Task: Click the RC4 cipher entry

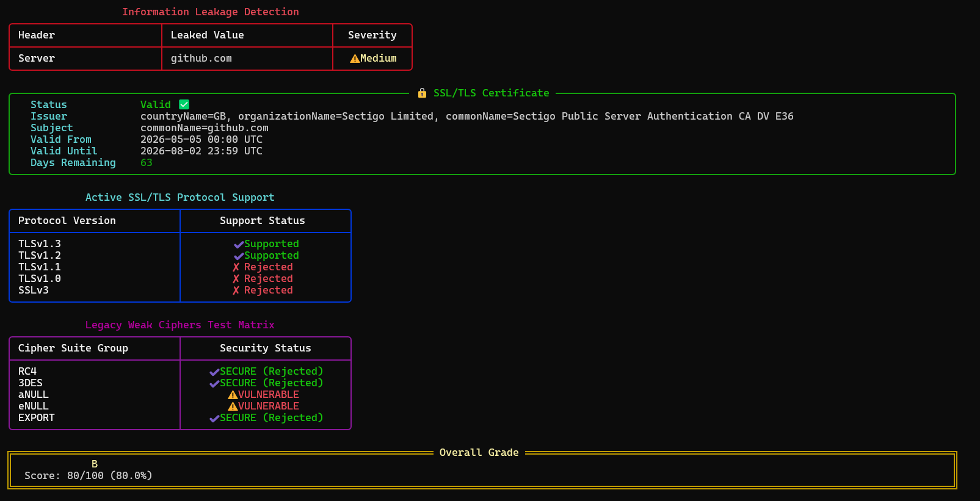Action: click(x=27, y=371)
